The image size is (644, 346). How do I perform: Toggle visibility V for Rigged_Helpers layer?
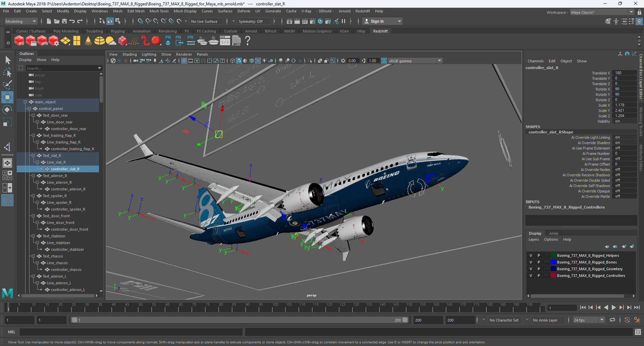[531, 255]
